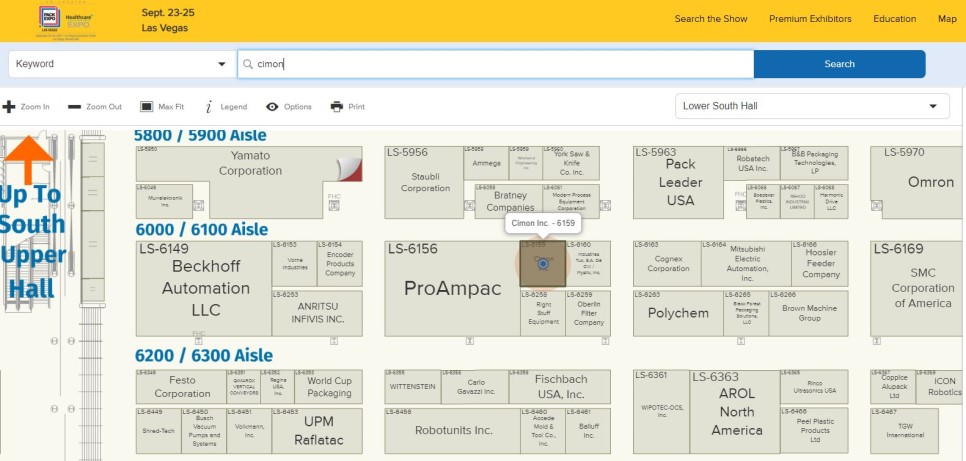Select the Fischbach USA, Inc. booth
966x461 pixels.
[x=559, y=386]
